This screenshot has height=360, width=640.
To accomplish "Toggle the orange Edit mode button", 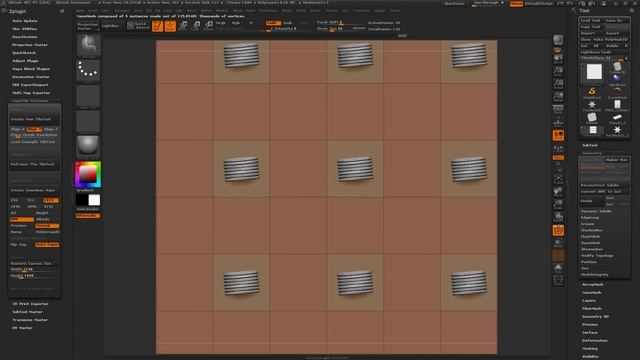I will pyautogui.click(x=158, y=26).
